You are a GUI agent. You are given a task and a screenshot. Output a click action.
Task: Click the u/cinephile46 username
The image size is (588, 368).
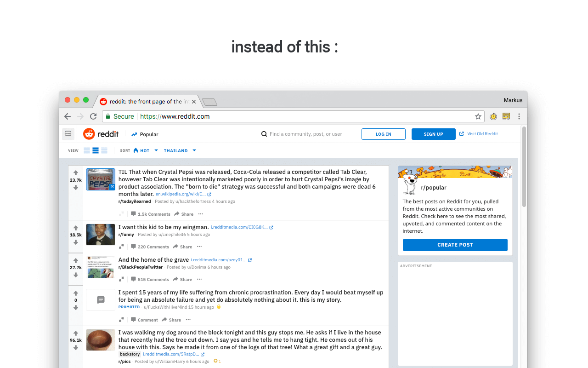coord(172,235)
